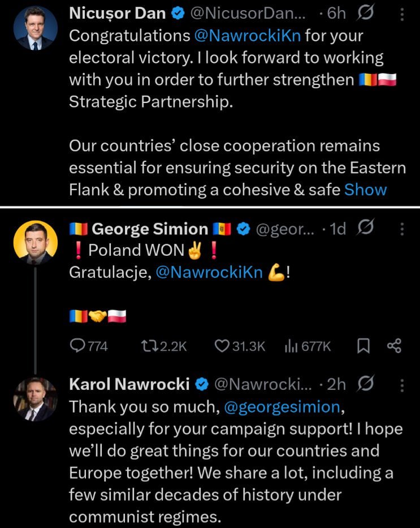Like George Simion's tweet
The width and height of the screenshot is (420, 528).
click(222, 346)
